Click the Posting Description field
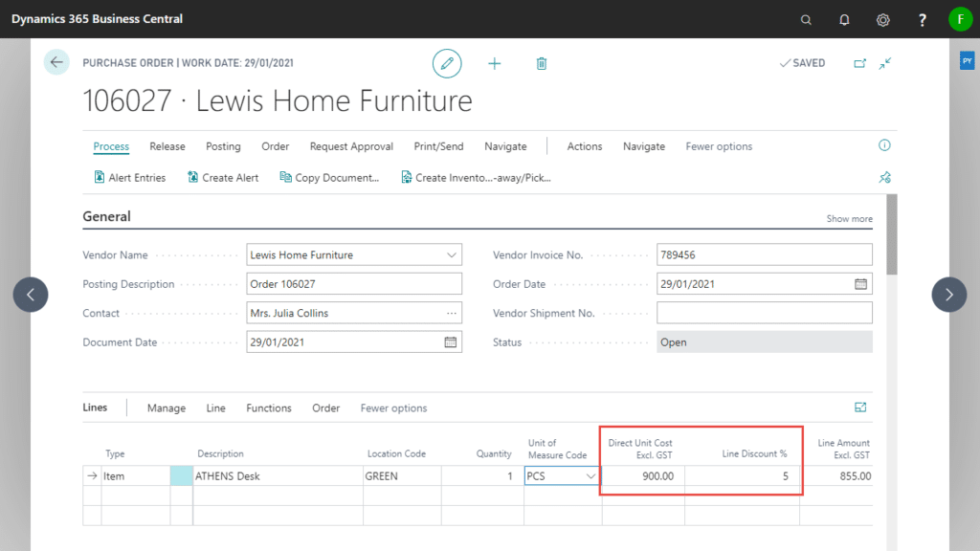980x551 pixels. [x=354, y=283]
